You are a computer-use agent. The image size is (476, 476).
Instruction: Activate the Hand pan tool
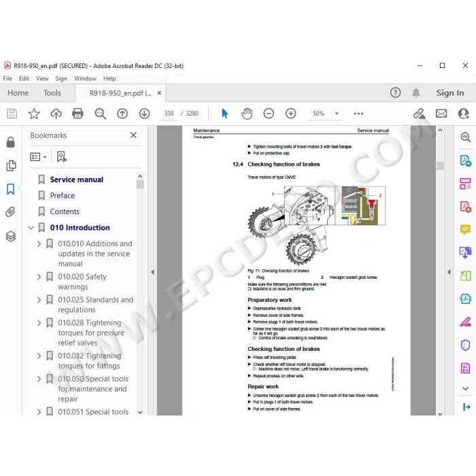(x=246, y=114)
